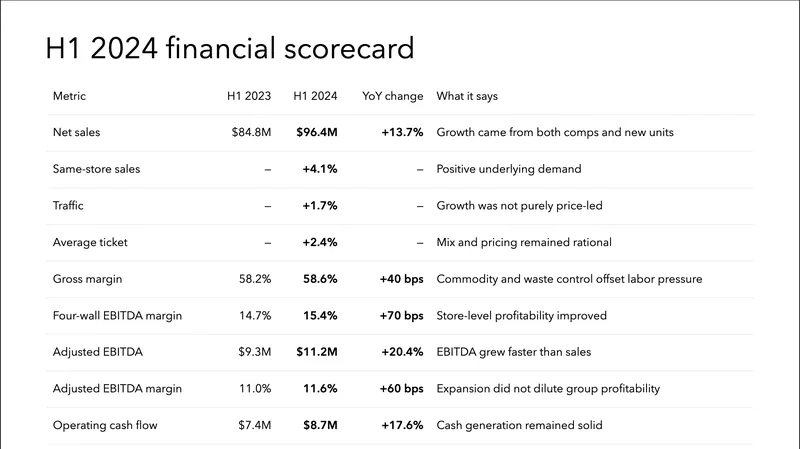
Task: Click the +1.7% traffic value
Action: tap(320, 206)
